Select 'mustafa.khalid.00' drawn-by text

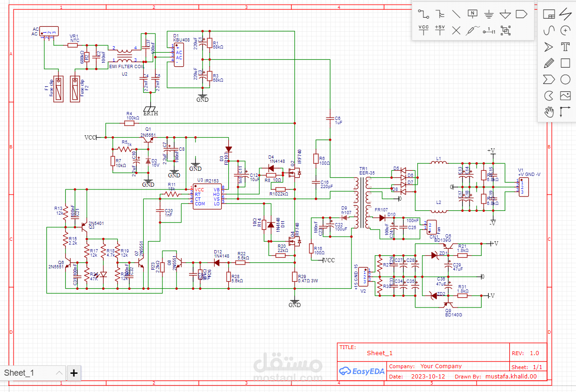click(511, 376)
